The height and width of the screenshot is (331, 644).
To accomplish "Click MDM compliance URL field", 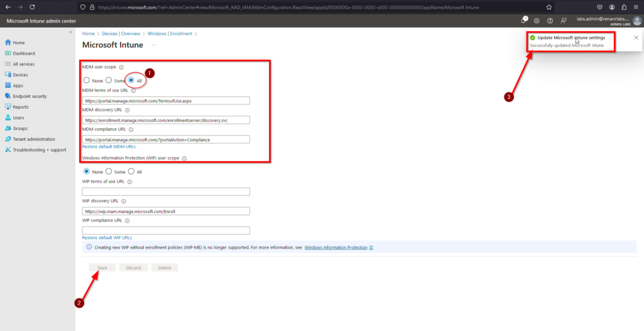I will (x=166, y=139).
